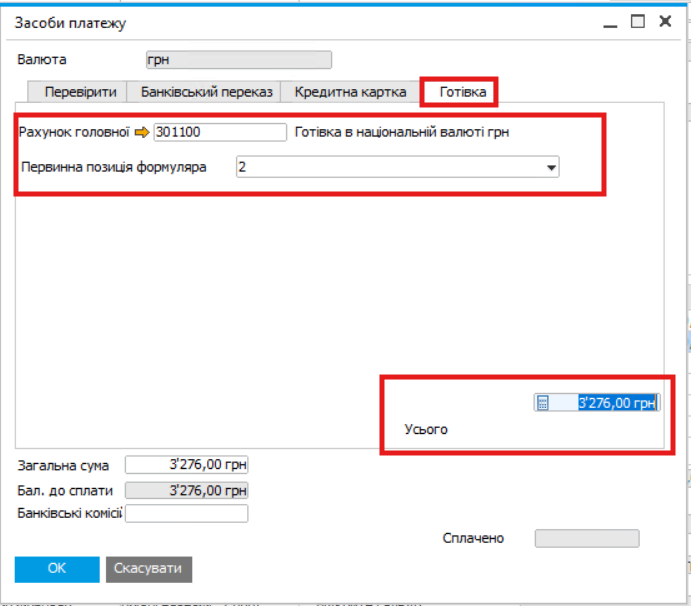Select the Кредитна картка tab

tap(350, 92)
